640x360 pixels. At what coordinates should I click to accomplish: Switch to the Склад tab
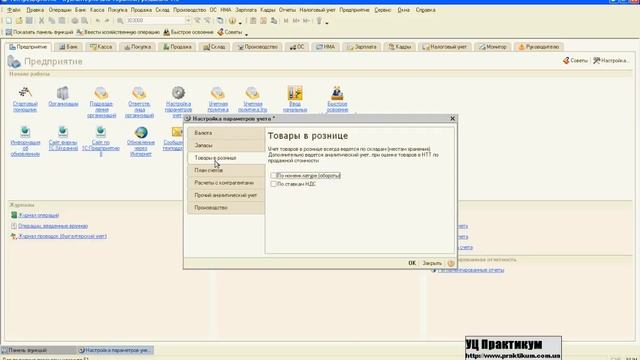pyautogui.click(x=214, y=47)
